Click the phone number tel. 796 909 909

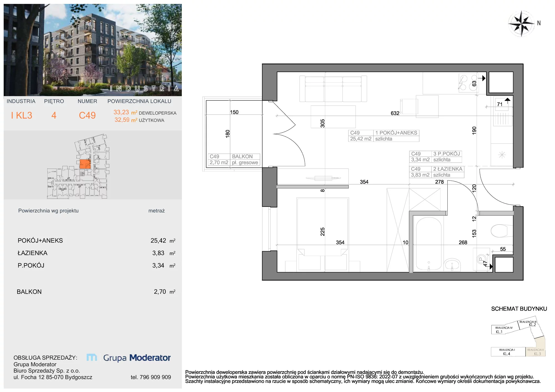click(151, 377)
